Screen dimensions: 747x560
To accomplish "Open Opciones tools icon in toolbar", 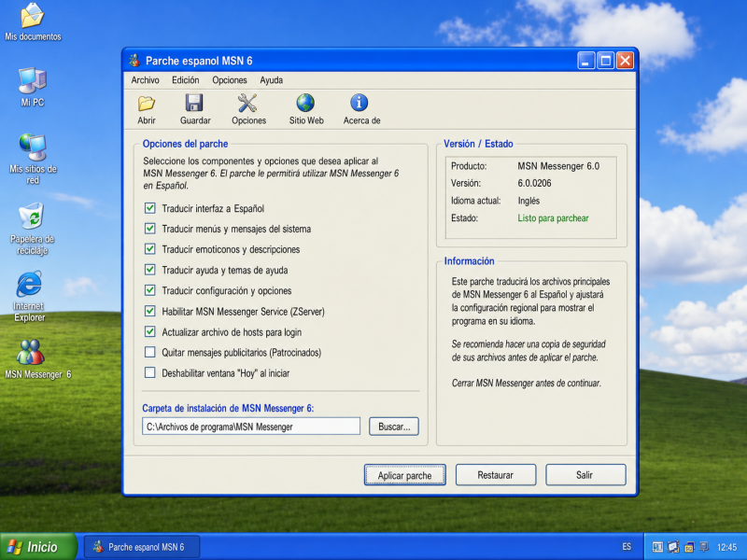I will coord(247,103).
